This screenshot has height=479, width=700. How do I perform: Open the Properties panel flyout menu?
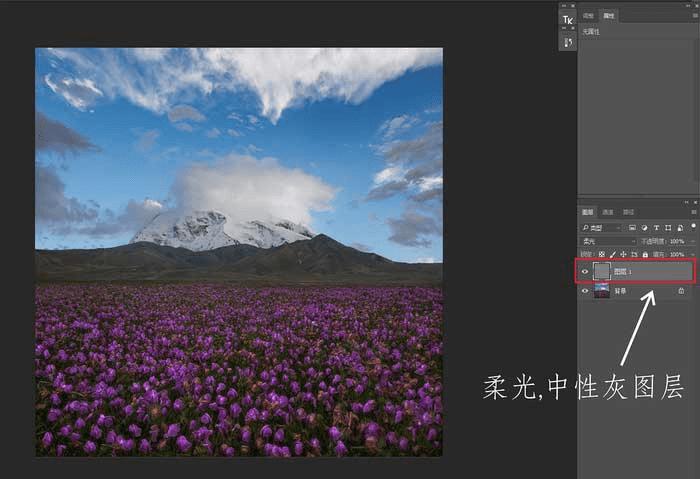(695, 15)
